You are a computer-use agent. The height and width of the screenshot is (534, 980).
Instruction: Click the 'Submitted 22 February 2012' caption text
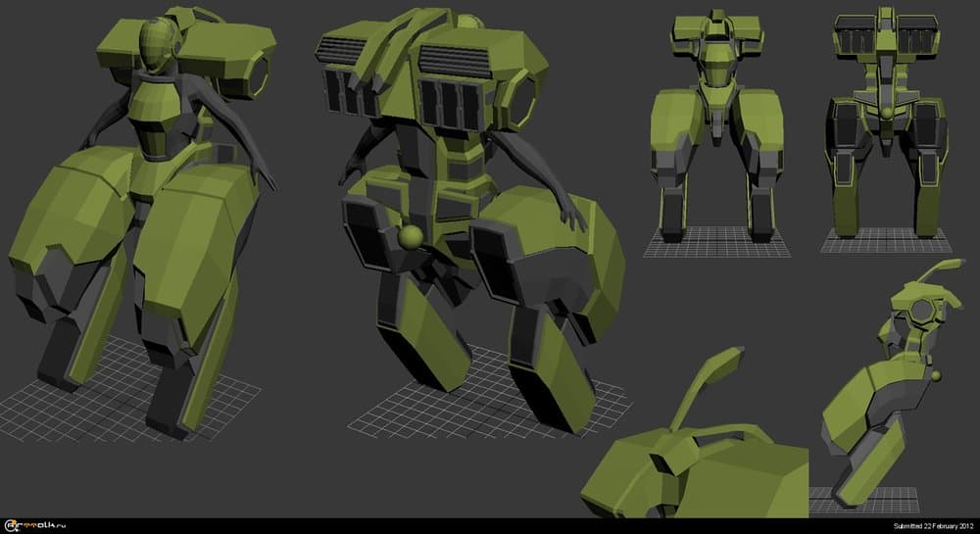point(934,526)
